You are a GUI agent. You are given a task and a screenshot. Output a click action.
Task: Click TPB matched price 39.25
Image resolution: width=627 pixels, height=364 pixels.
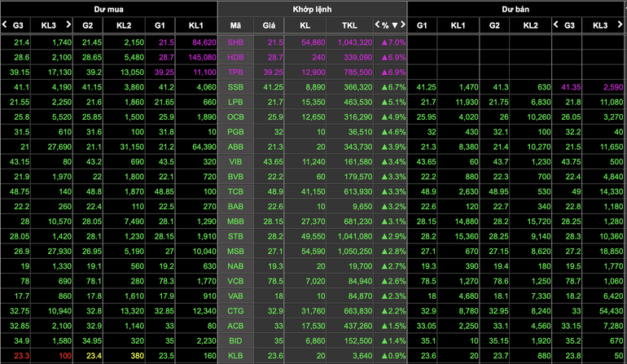point(273,72)
